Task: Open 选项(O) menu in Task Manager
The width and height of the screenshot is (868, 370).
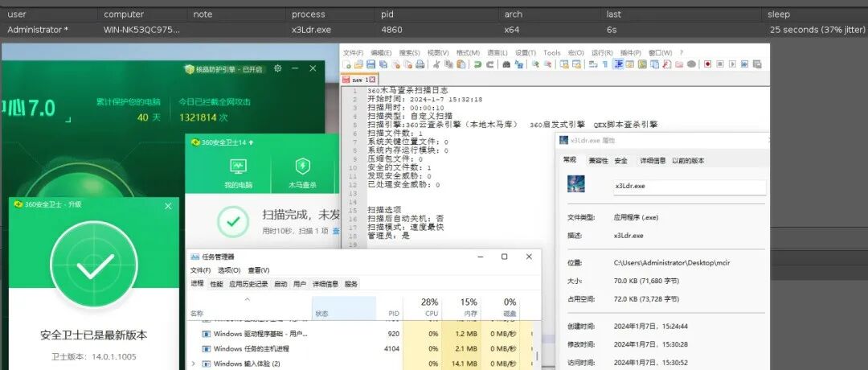Action: (229, 270)
